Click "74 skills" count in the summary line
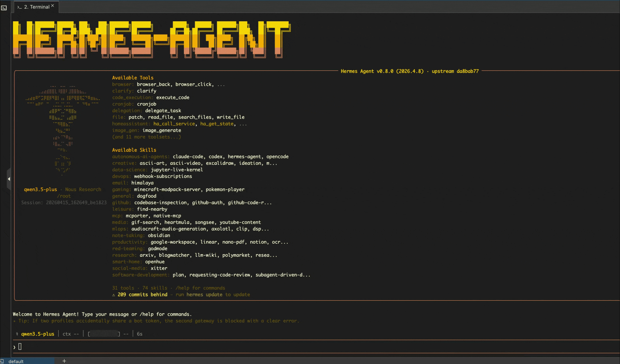Image resolution: width=620 pixels, height=364 pixels. [155, 288]
